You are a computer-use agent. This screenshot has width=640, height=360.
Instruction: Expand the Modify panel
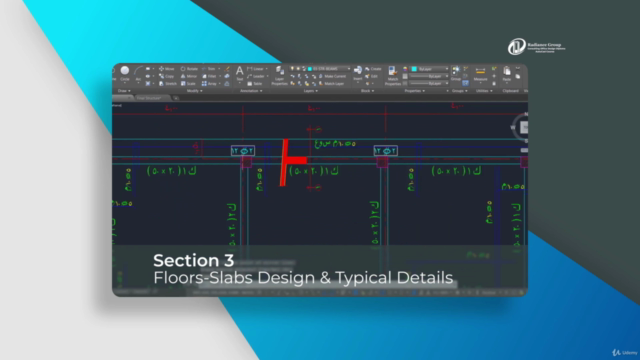click(195, 91)
